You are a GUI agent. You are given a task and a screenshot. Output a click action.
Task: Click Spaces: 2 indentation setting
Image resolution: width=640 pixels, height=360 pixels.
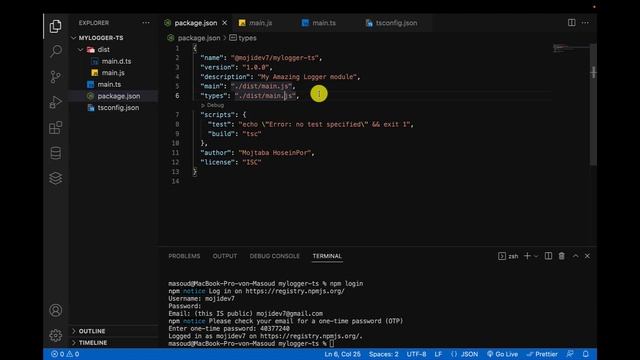point(384,354)
